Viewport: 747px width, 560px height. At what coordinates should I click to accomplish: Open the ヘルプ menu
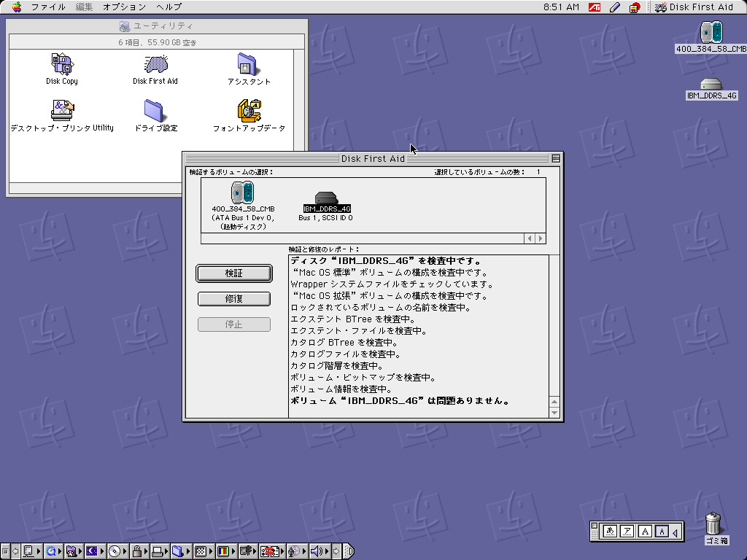click(169, 7)
